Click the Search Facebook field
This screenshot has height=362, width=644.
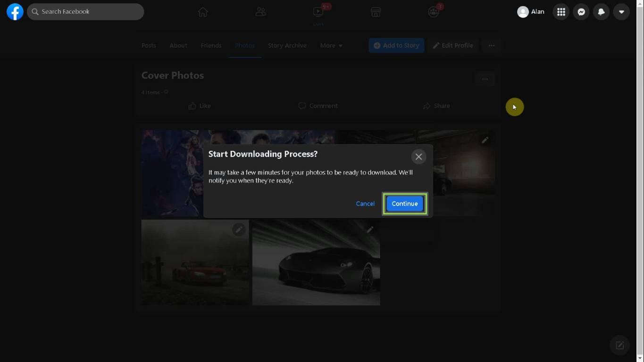(85, 12)
